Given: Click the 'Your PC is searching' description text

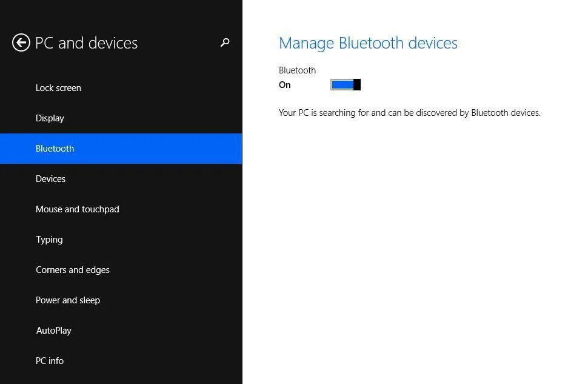Looking at the screenshot, I should pyautogui.click(x=410, y=113).
